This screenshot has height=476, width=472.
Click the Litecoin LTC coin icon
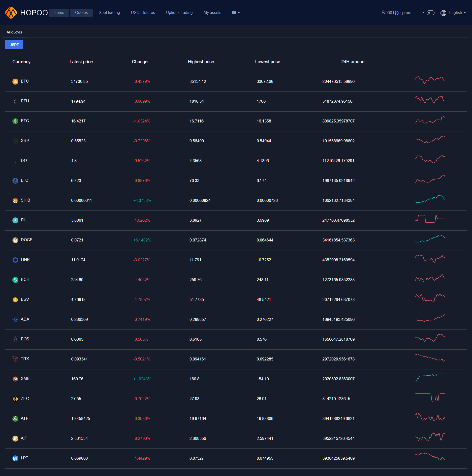point(15,181)
